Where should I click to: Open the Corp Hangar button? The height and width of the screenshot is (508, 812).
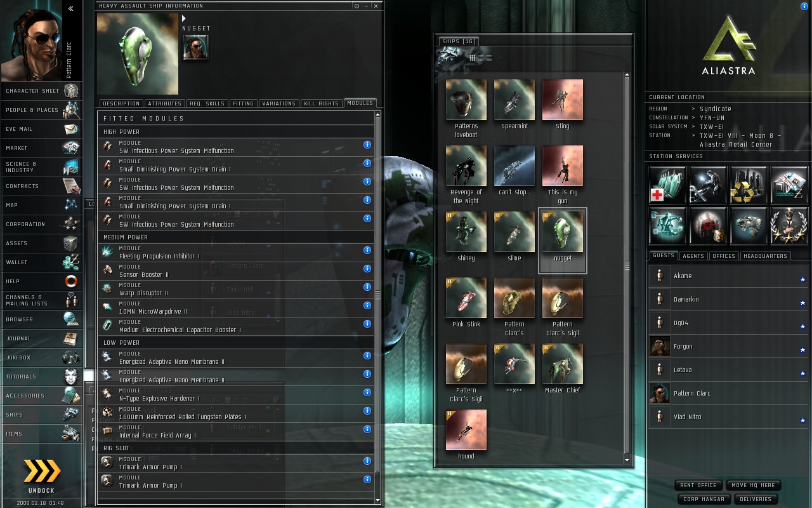704,499
